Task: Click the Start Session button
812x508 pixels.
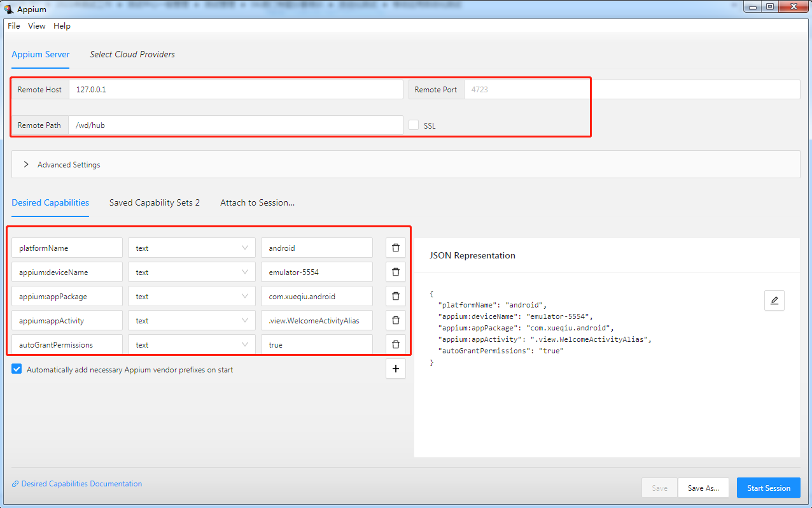Action: pos(769,488)
